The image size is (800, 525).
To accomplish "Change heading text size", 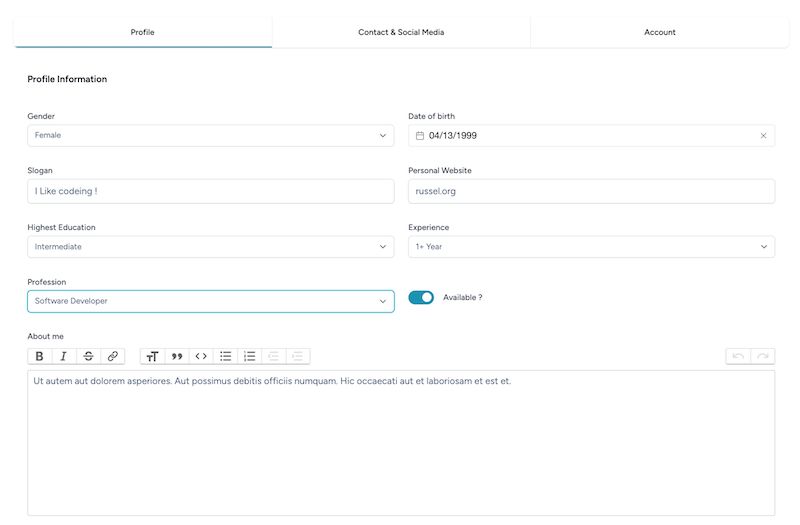I will (x=152, y=356).
